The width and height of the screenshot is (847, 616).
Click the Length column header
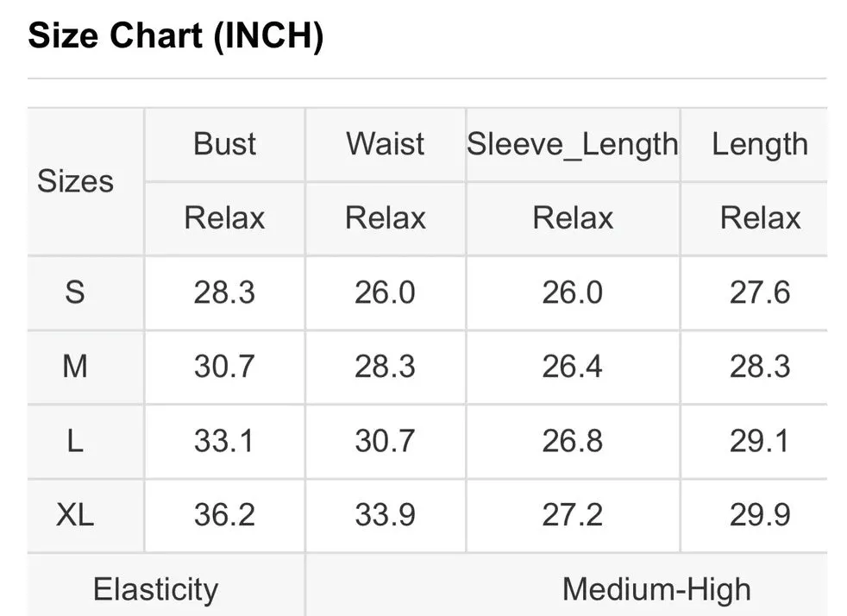[x=760, y=145]
